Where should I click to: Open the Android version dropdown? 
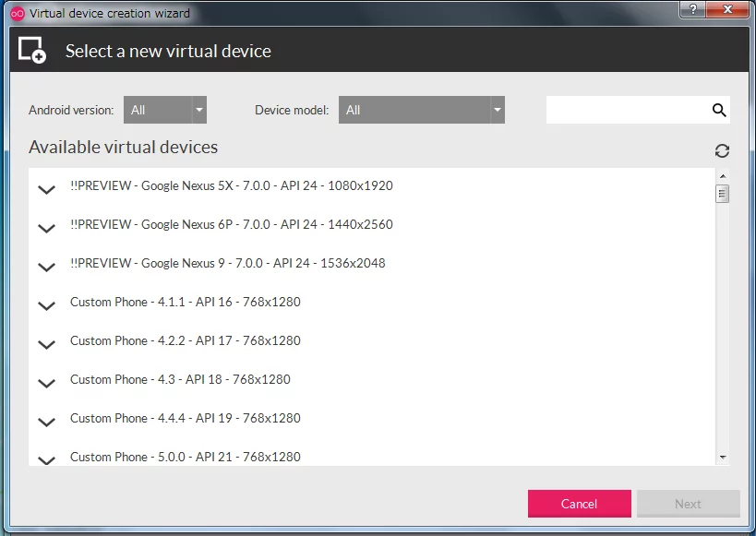pyautogui.click(x=165, y=110)
